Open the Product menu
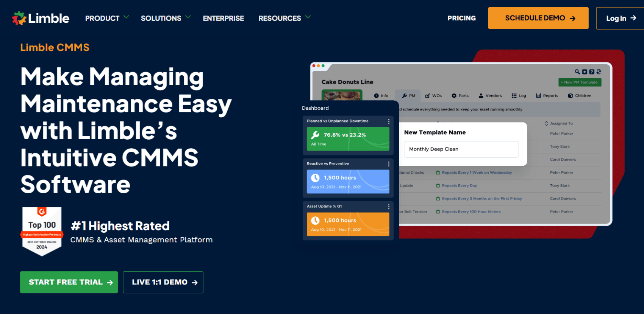The height and width of the screenshot is (314, 644). point(102,18)
